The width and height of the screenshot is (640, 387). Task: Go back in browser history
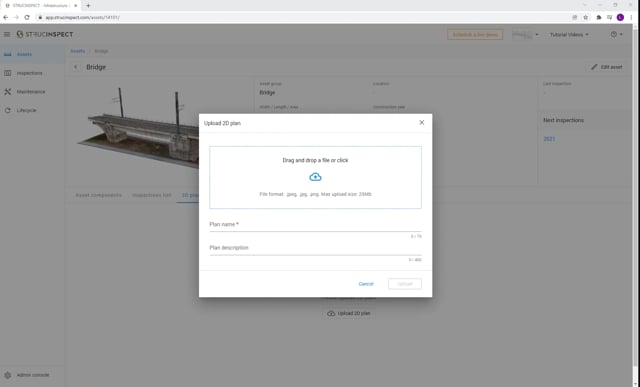5,17
